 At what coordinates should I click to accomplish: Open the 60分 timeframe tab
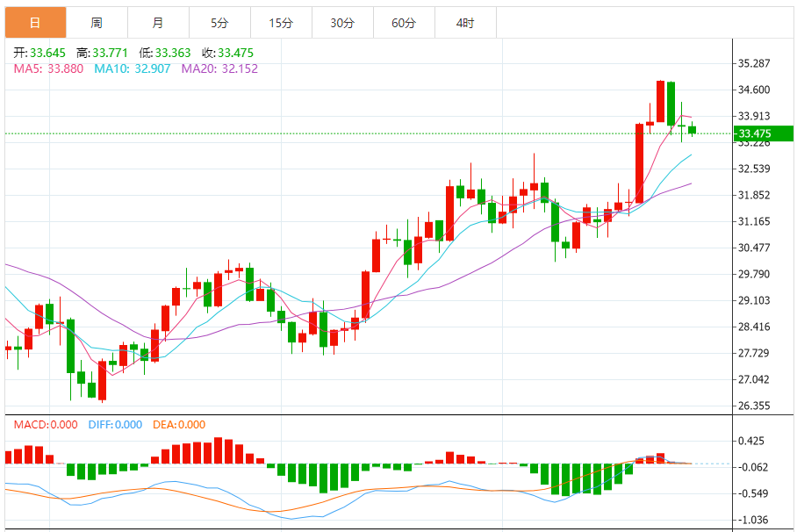click(404, 23)
